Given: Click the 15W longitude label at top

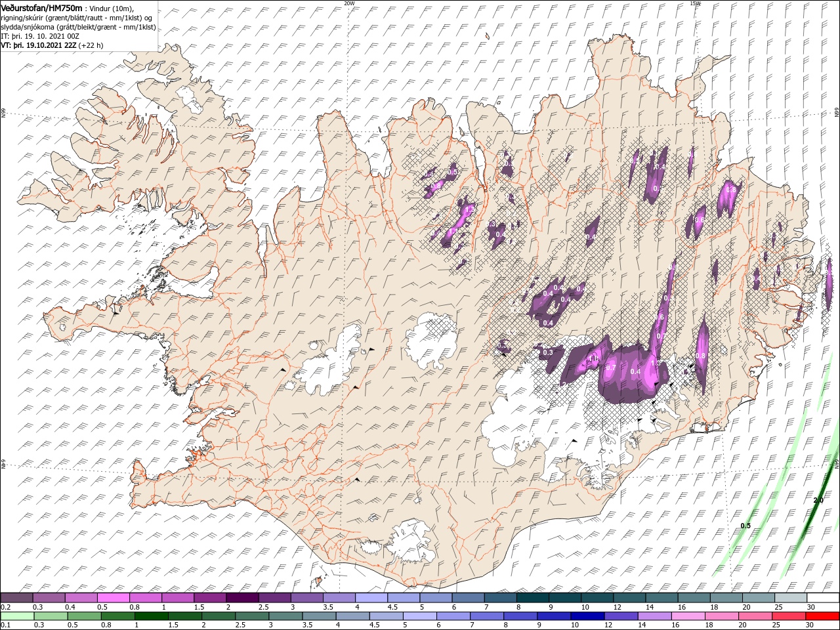Looking at the screenshot, I should 695,3.
